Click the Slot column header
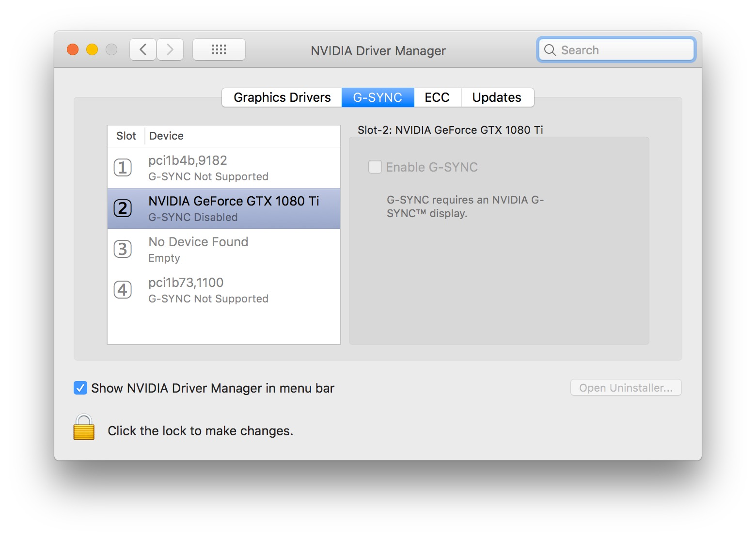Viewport: 756px width, 538px height. (126, 136)
